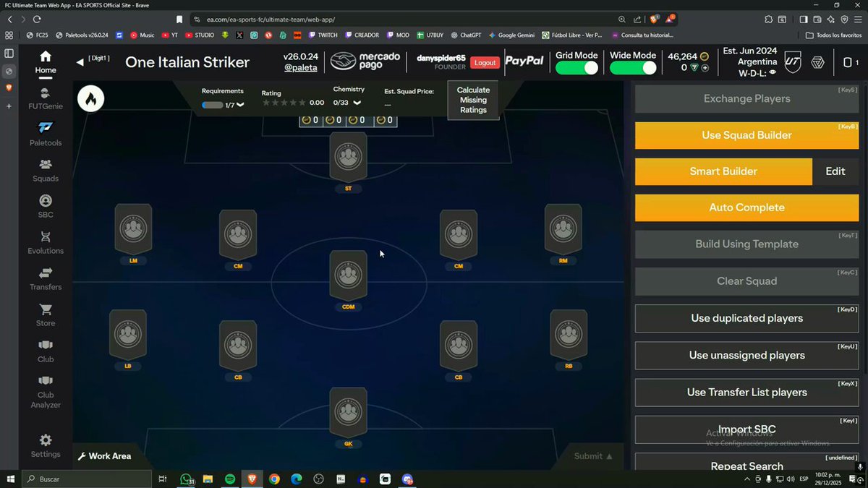Open Settings in the sidebar
Image resolution: width=868 pixels, height=488 pixels.
pos(46,446)
